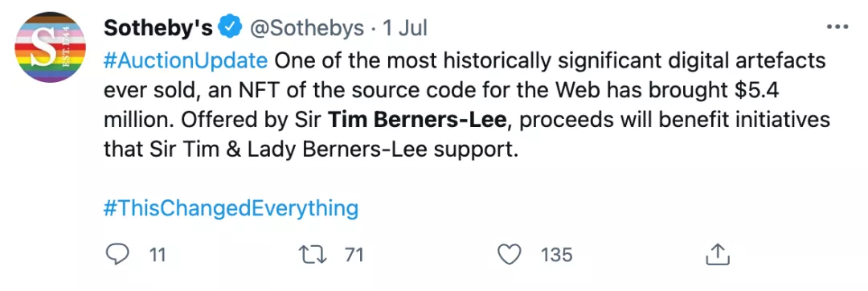Like the tweet with the heart icon

(x=510, y=255)
